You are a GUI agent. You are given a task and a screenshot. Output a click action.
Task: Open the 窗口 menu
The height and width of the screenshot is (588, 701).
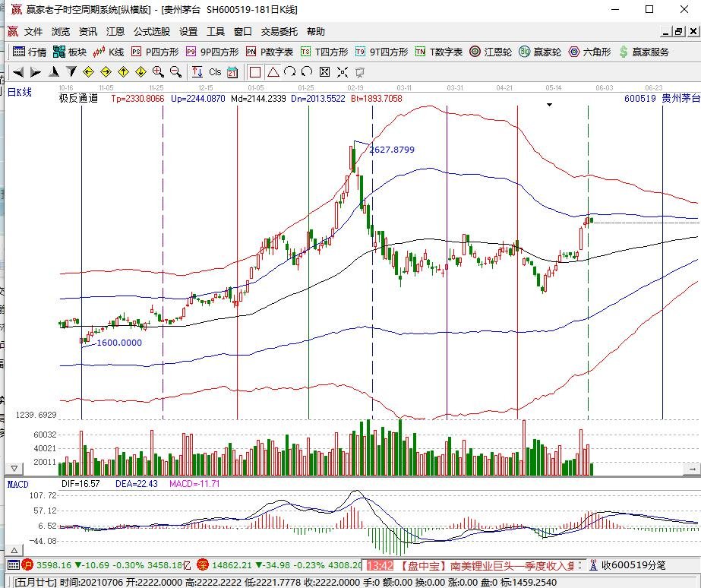tap(243, 32)
